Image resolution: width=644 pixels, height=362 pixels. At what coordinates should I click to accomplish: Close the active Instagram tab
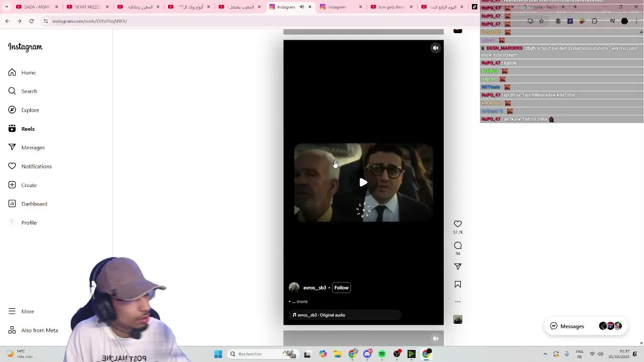click(310, 7)
